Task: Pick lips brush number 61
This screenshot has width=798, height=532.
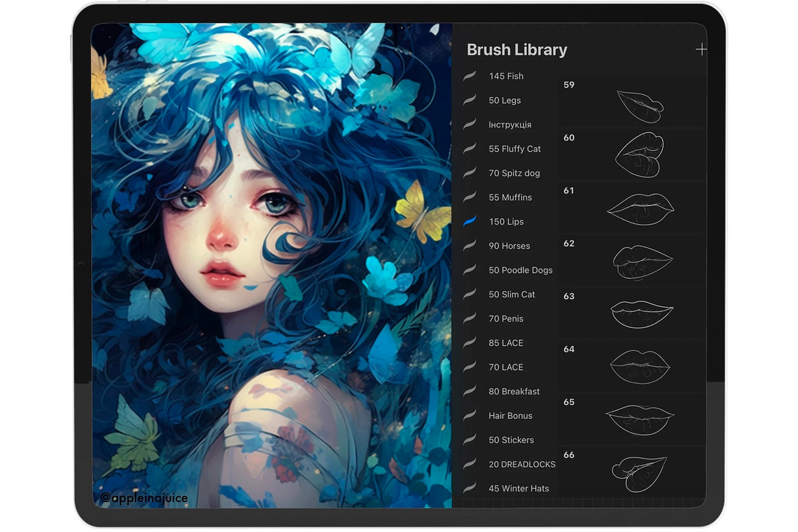Action: click(x=632, y=207)
